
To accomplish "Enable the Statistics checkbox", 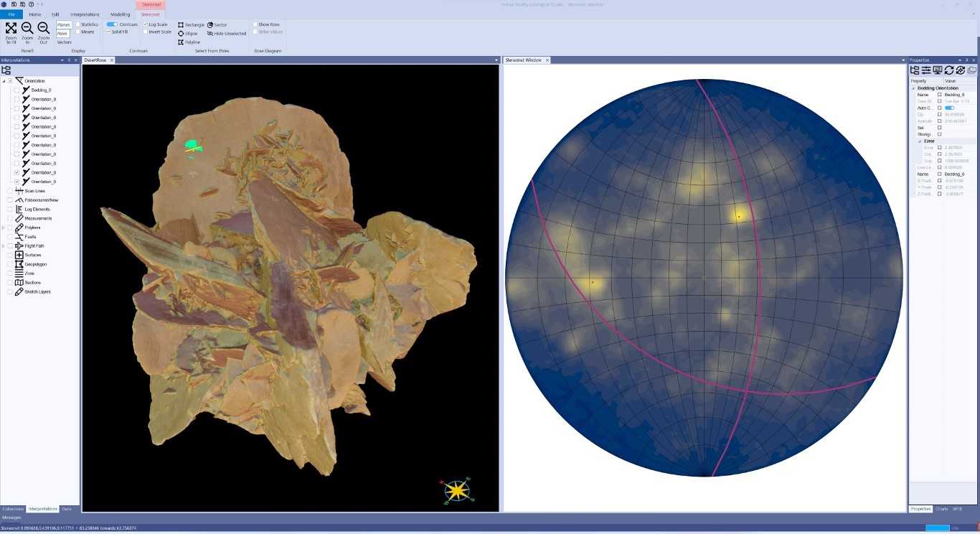I will tap(77, 24).
